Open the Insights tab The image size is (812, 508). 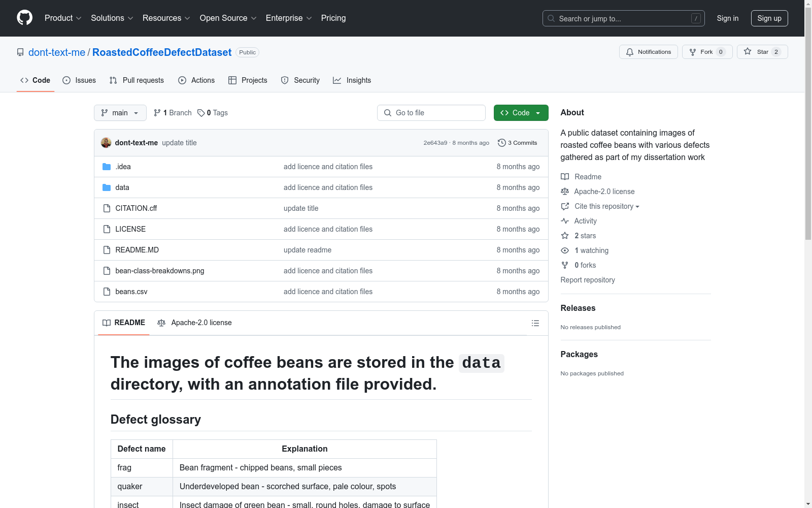(352, 80)
